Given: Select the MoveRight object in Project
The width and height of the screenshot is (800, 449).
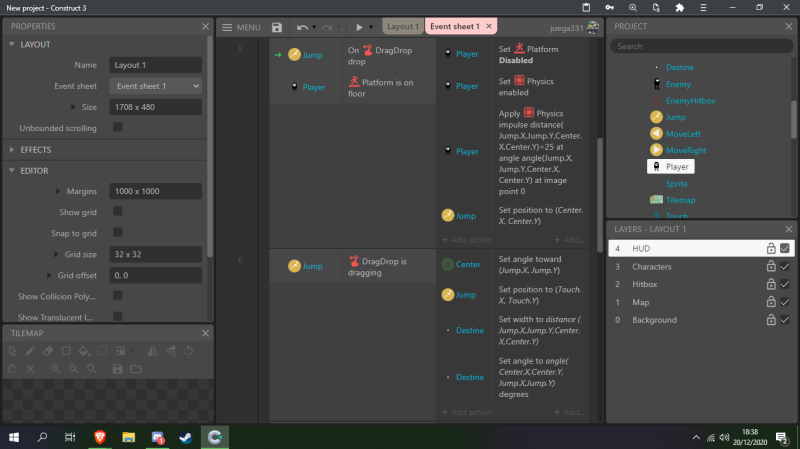Looking at the screenshot, I should pos(686,150).
